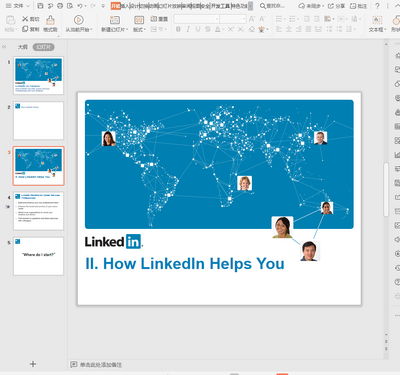This screenshot has height=375, width=400.
Task: Toggle Align Right paragraph alignment
Action: 299,29
